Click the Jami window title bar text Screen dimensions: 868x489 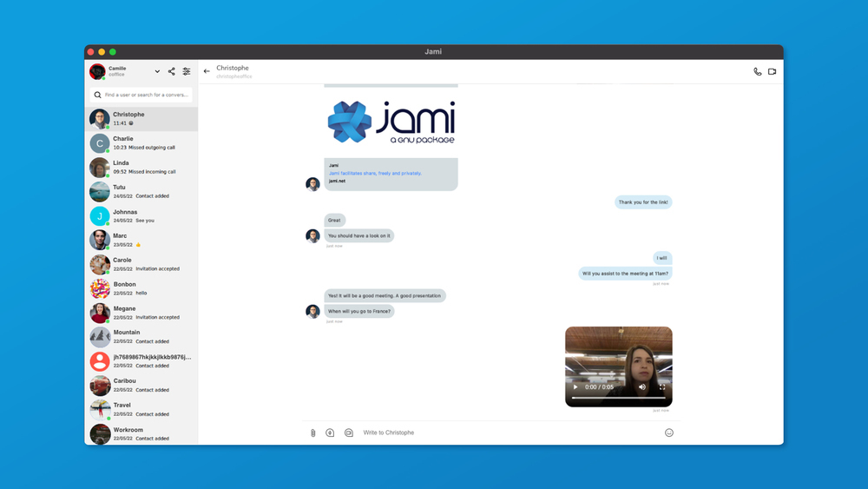(x=433, y=51)
